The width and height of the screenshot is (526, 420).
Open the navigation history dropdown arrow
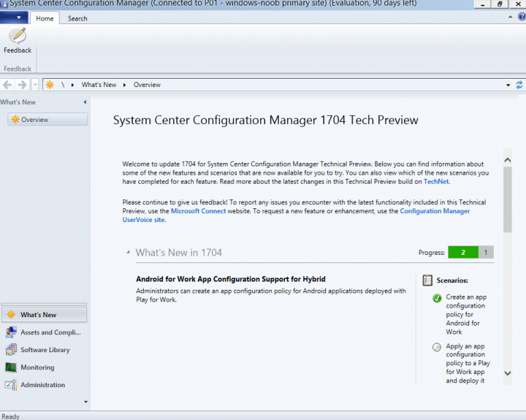[35, 85]
